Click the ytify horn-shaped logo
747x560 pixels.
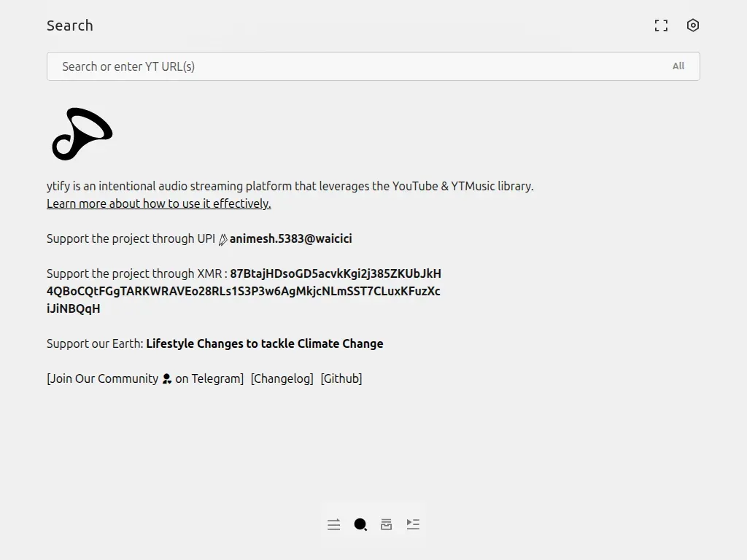82,134
